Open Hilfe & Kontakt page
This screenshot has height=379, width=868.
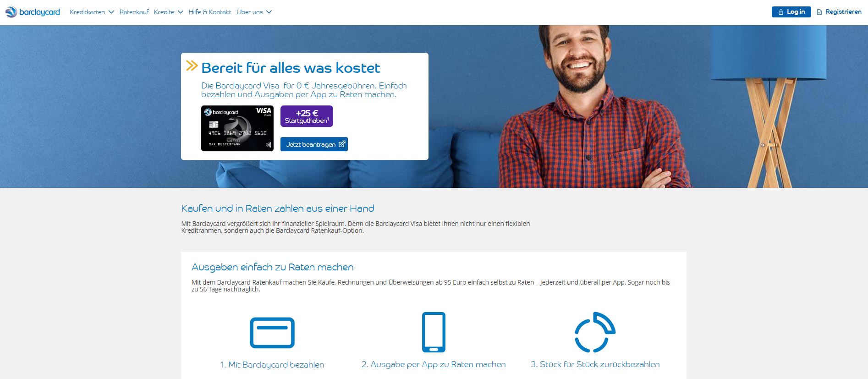tap(210, 12)
